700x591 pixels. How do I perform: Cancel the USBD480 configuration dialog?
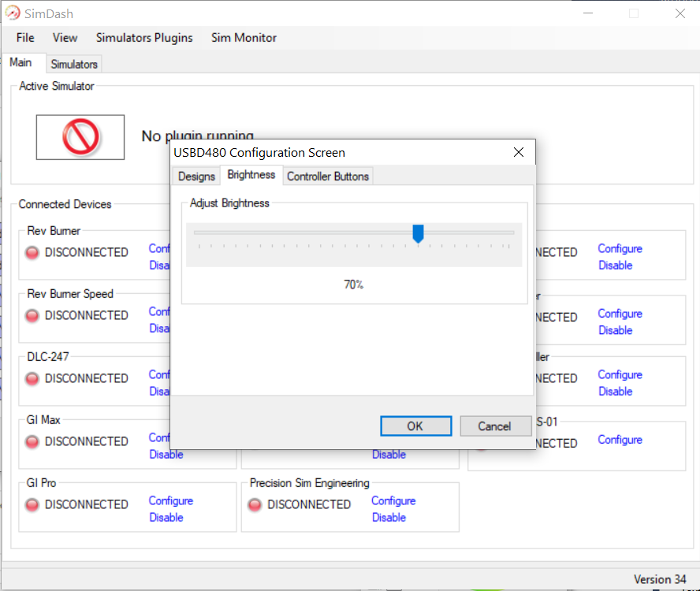pyautogui.click(x=494, y=426)
